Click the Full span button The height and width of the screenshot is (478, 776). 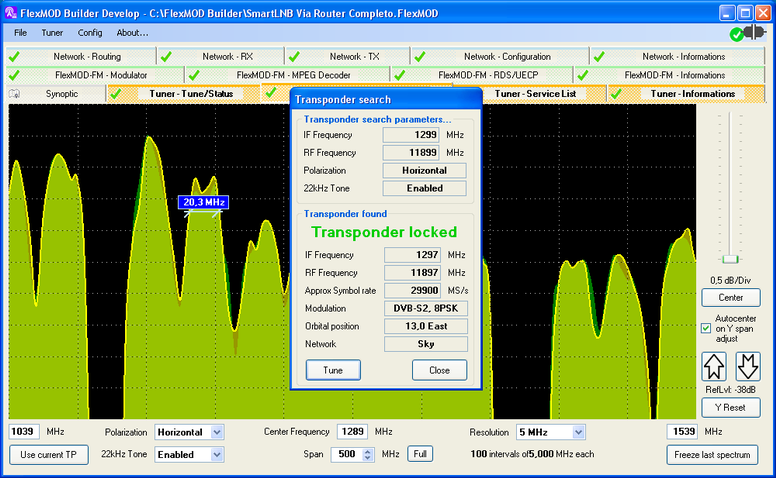point(420,454)
